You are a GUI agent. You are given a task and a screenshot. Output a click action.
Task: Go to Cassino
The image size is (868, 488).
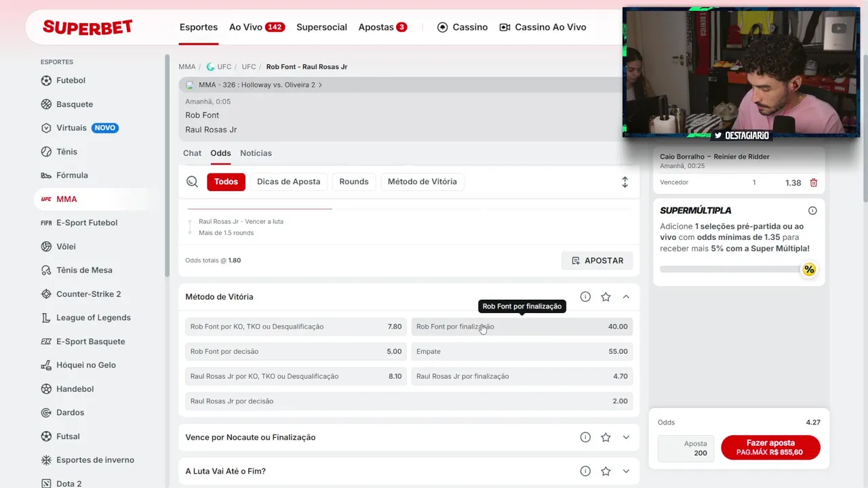tap(462, 27)
